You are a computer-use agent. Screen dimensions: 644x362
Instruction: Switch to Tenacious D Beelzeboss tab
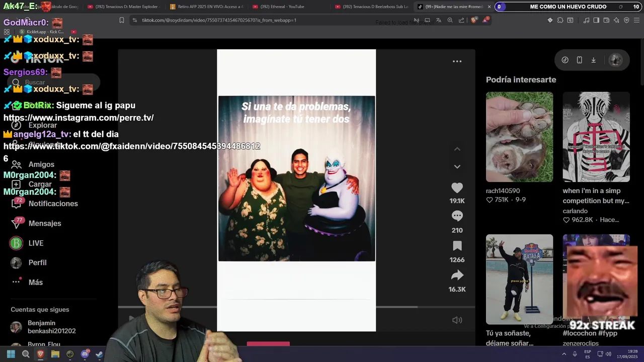(371, 7)
